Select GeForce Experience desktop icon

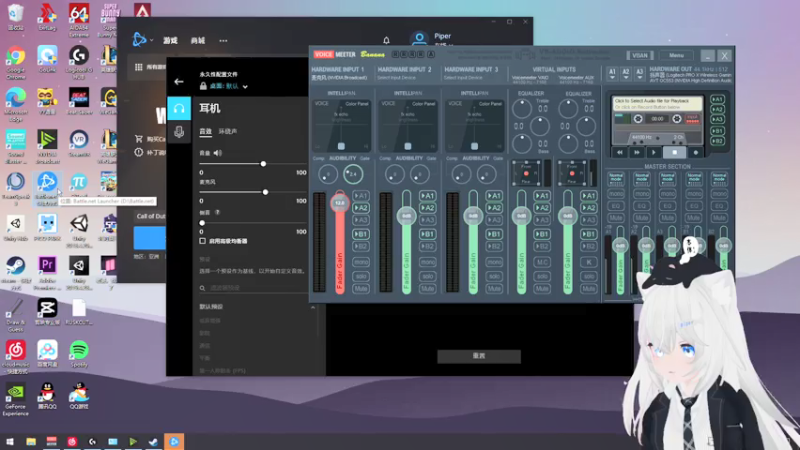tap(15, 399)
